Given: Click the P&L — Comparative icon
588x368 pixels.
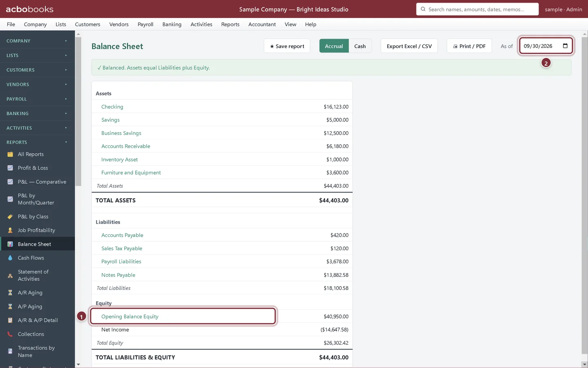Looking at the screenshot, I should tap(10, 182).
